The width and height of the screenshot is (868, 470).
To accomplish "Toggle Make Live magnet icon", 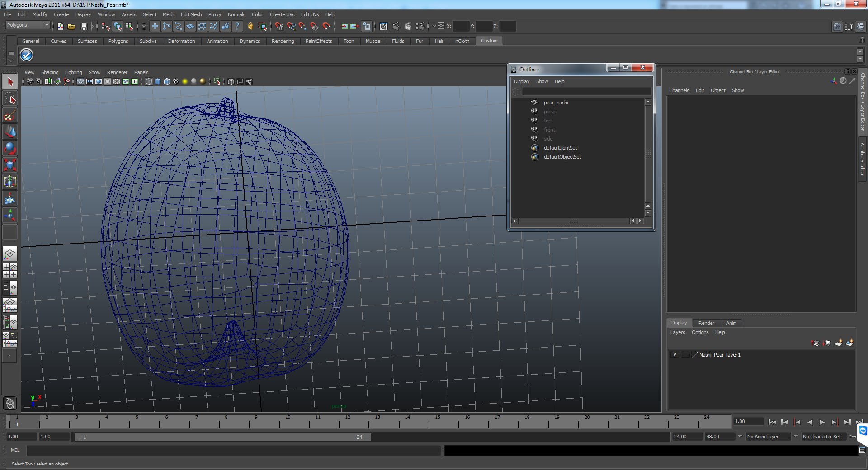I will point(326,26).
